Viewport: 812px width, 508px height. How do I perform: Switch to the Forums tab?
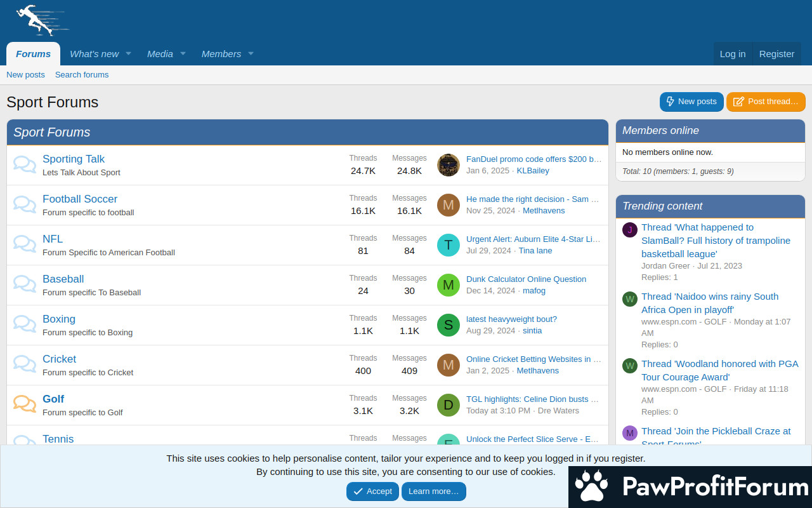33,54
